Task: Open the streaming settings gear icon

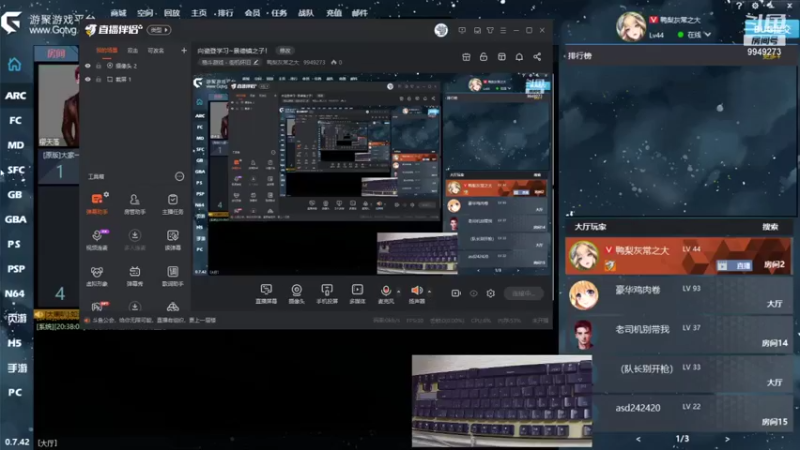Action: [490, 293]
